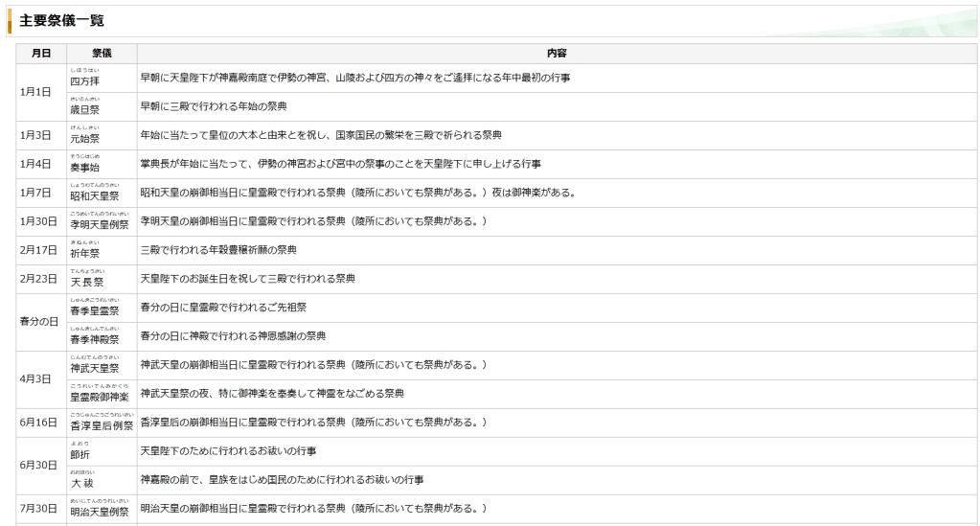
Task: Click the 春季神殿祭 ritual name
Action: tap(95, 339)
